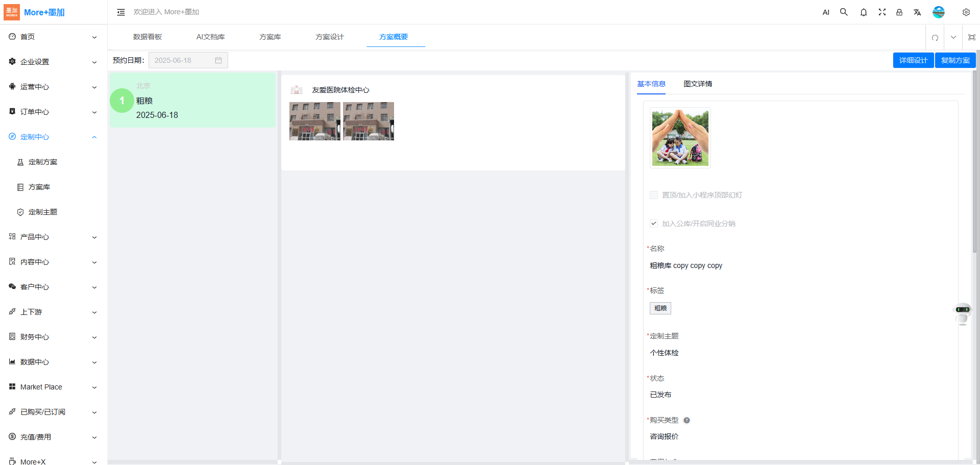Click the children cover image thumbnail
This screenshot has height=465, width=980.
pyautogui.click(x=680, y=138)
